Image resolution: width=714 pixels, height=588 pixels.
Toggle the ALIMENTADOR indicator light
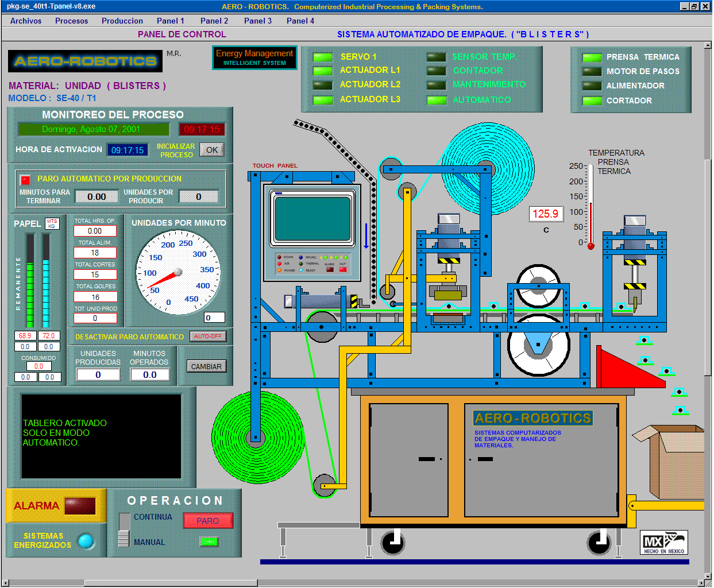tap(592, 86)
